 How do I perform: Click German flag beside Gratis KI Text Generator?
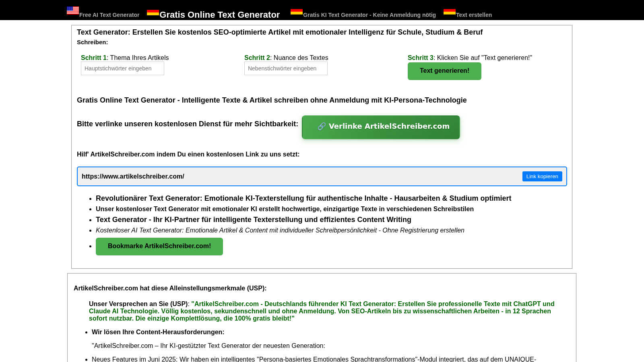pos(297,12)
